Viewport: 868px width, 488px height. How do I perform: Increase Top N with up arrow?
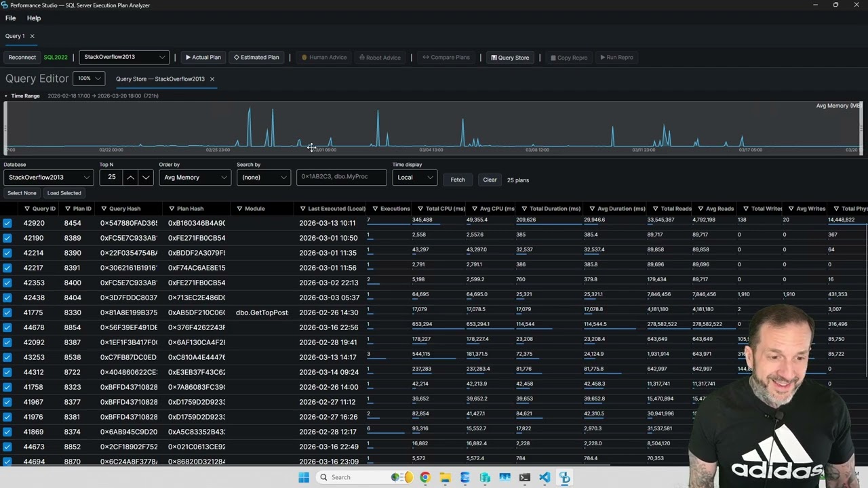click(130, 178)
